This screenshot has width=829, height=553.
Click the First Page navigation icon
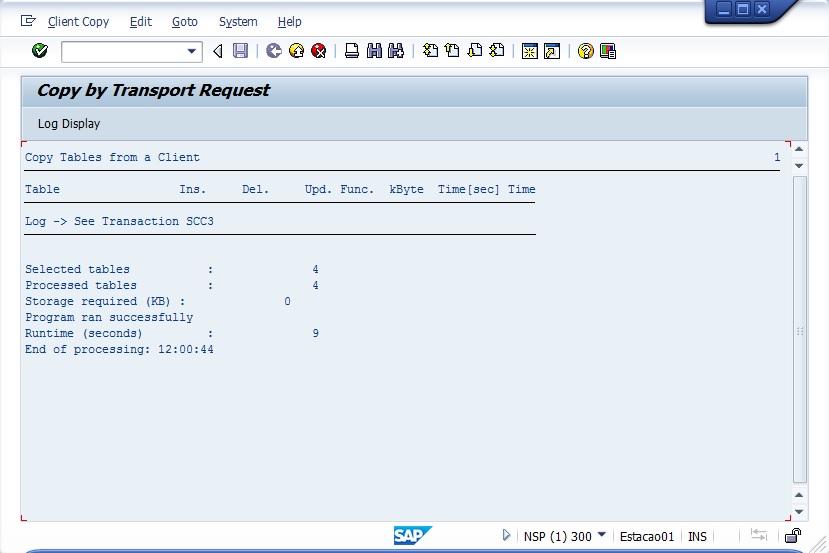(x=430, y=51)
